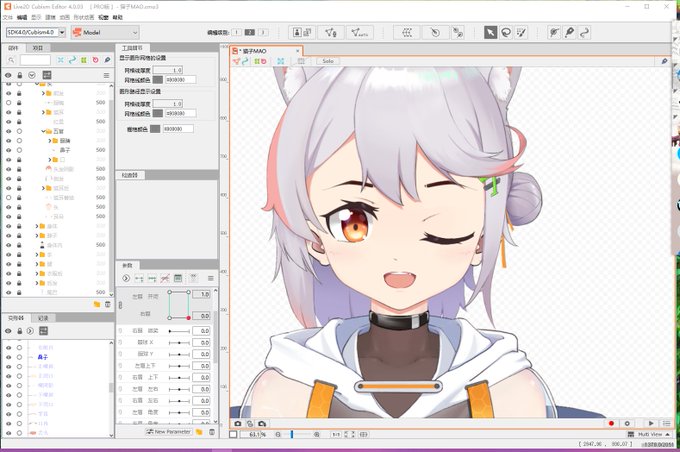This screenshot has height=452, width=680.
Task: Click the pin icon in parts panel toolbar
Action: 107,60
